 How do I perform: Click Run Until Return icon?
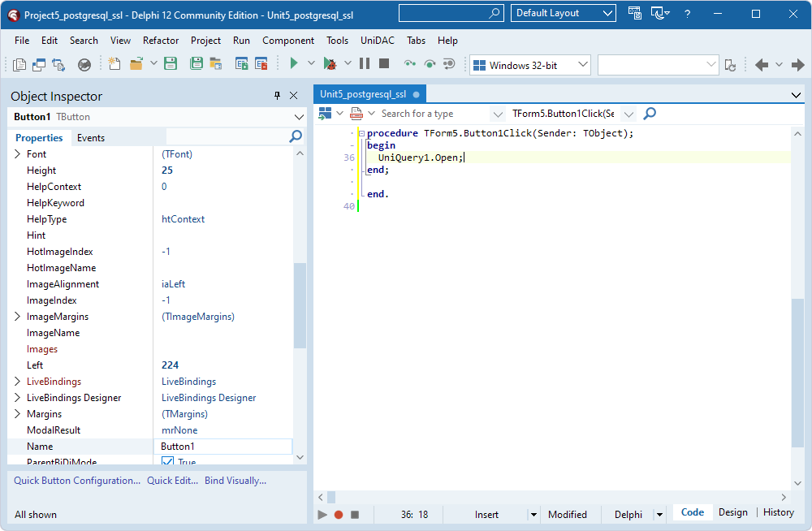449,63
